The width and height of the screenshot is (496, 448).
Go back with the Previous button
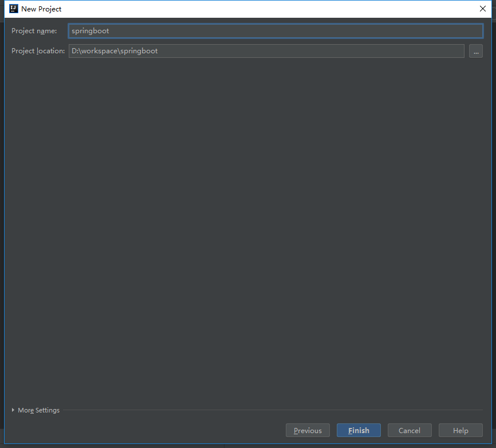click(308, 430)
